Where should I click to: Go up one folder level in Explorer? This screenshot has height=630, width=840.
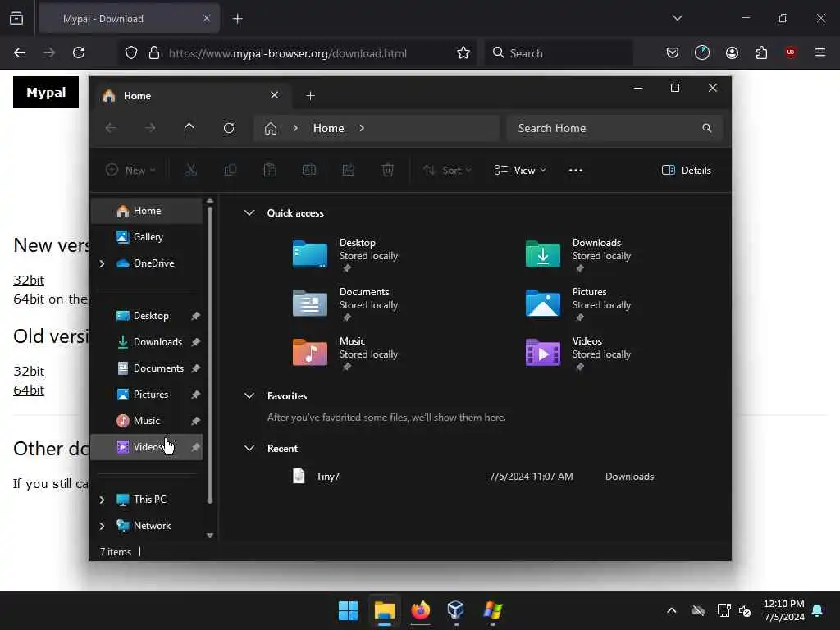click(x=189, y=128)
